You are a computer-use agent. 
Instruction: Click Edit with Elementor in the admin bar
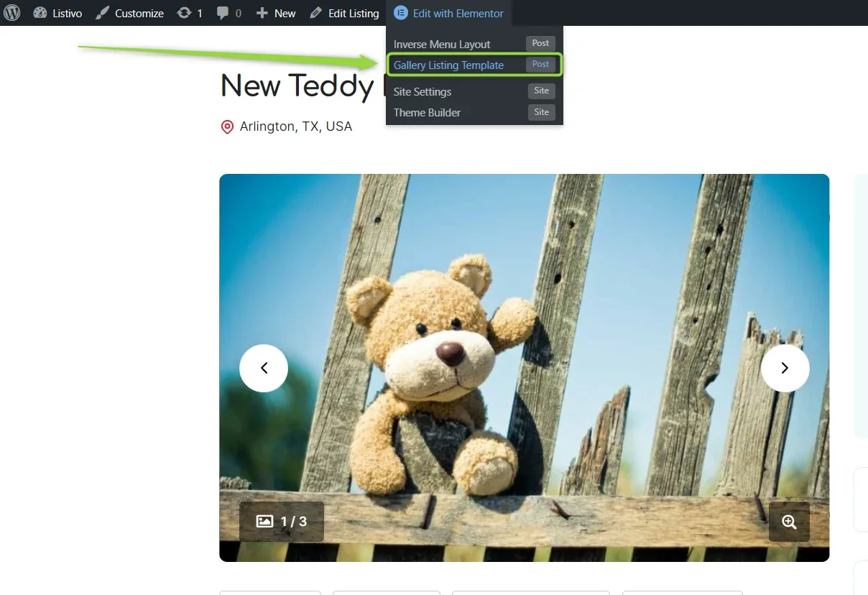click(x=449, y=13)
